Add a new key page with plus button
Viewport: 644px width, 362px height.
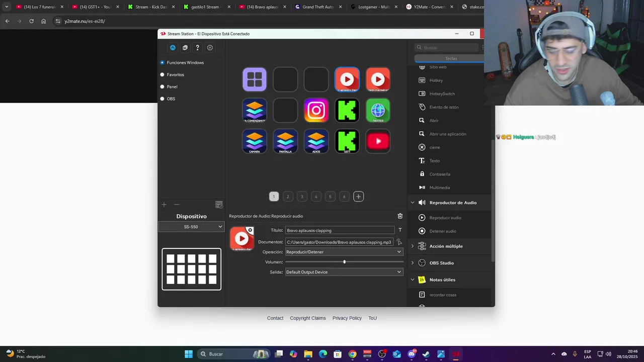pos(358,197)
